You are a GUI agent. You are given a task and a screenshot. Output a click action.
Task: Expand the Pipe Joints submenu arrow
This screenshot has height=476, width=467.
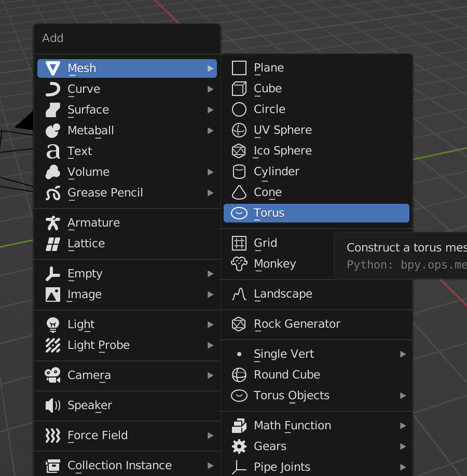tap(403, 467)
